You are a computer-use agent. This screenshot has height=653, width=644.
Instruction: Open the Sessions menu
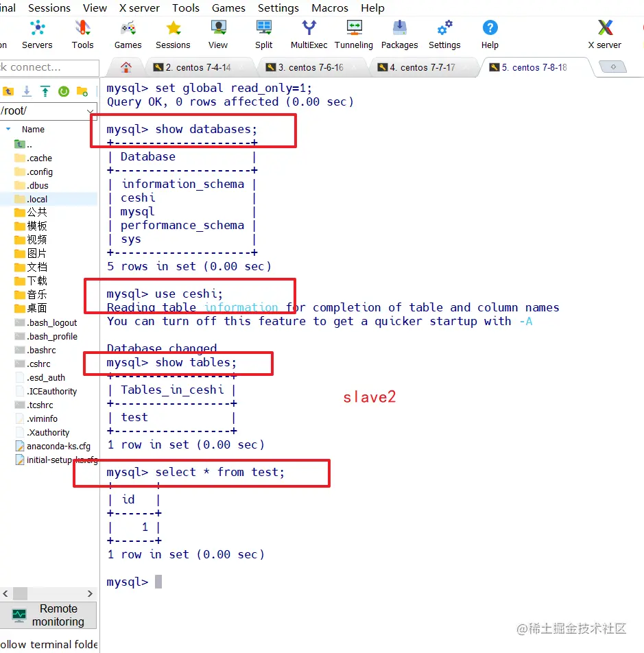(x=49, y=8)
